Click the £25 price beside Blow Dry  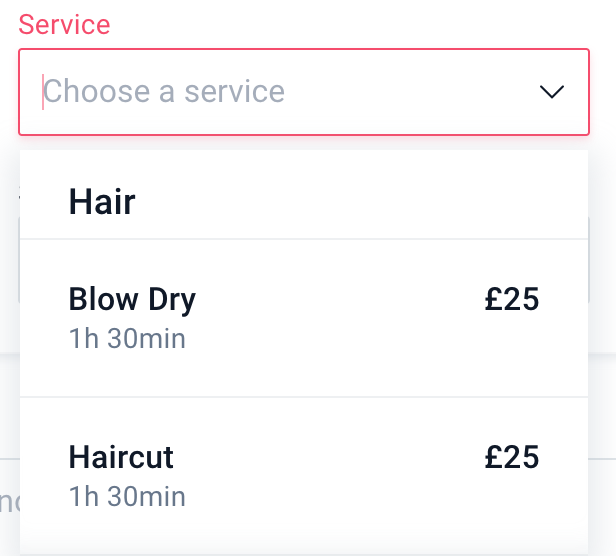pos(511,299)
